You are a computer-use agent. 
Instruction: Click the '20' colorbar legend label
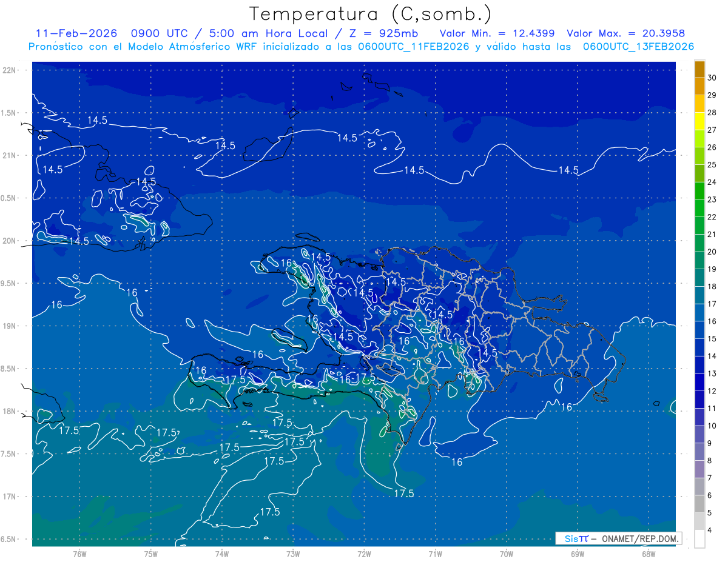tap(712, 252)
